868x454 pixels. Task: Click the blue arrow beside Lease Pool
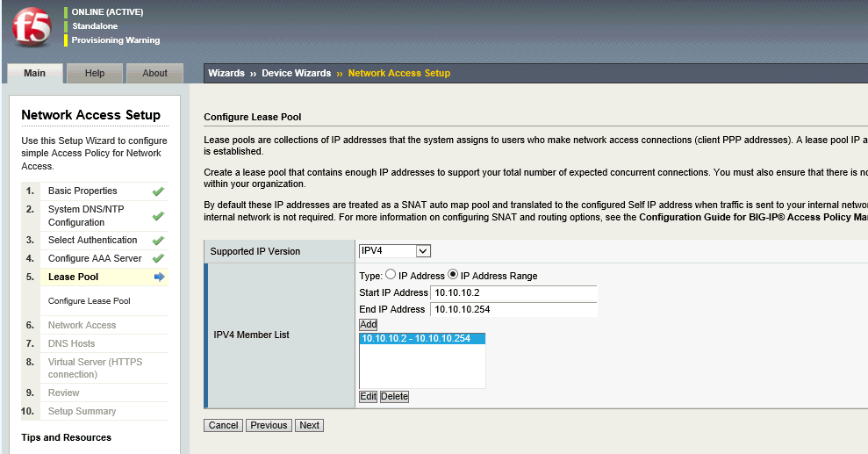click(x=159, y=277)
